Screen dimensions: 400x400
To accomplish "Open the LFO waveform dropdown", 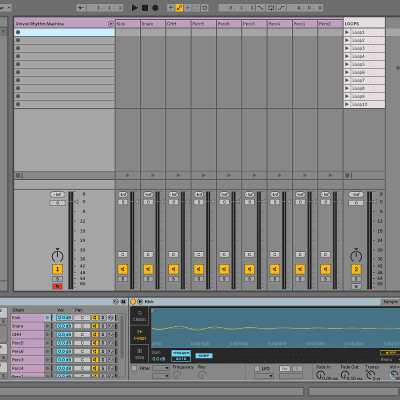I will (264, 376).
